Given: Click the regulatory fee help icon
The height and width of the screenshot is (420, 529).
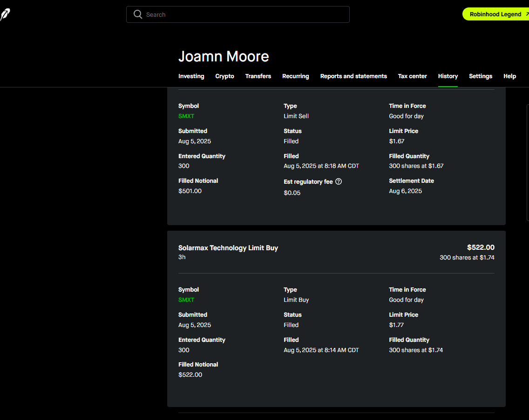Looking at the screenshot, I should pyautogui.click(x=339, y=181).
